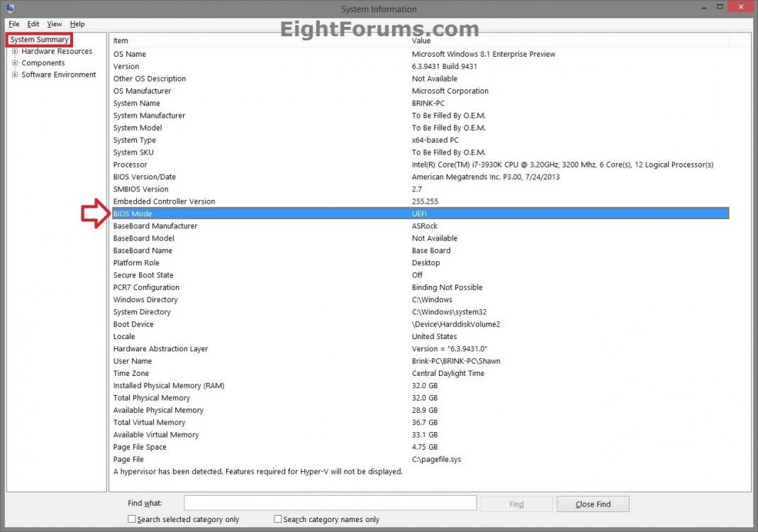Select the Components tree item
The image size is (758, 532).
click(43, 63)
